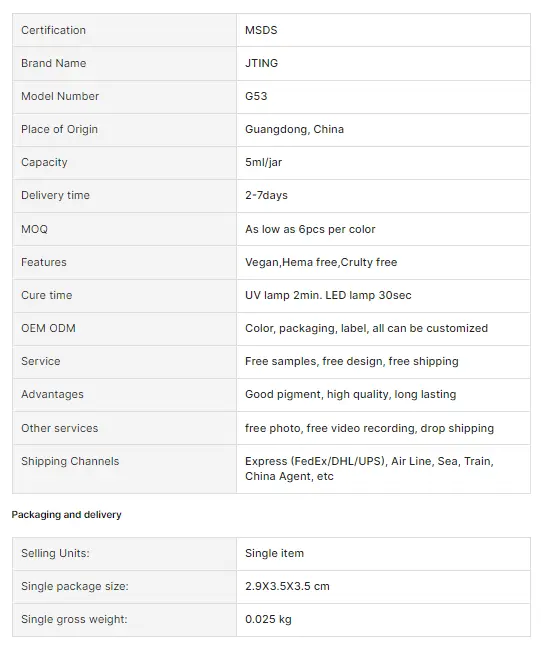Click the 2-7days delivery time value
Image resolution: width=541 pixels, height=649 pixels.
click(266, 195)
